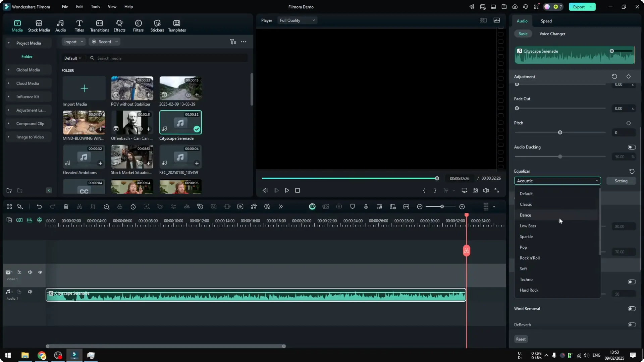
Task: Turn on Wind Removal
Action: [632, 309]
